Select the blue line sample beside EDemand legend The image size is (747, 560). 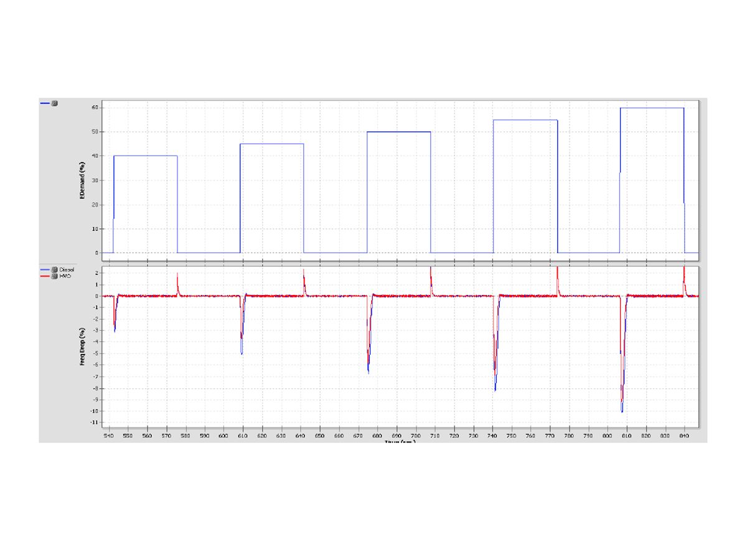(44, 103)
